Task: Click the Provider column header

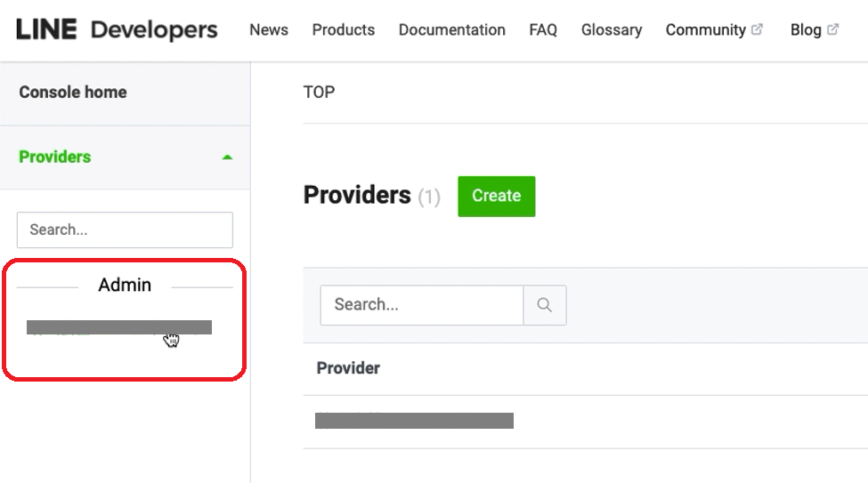Action: click(x=348, y=368)
